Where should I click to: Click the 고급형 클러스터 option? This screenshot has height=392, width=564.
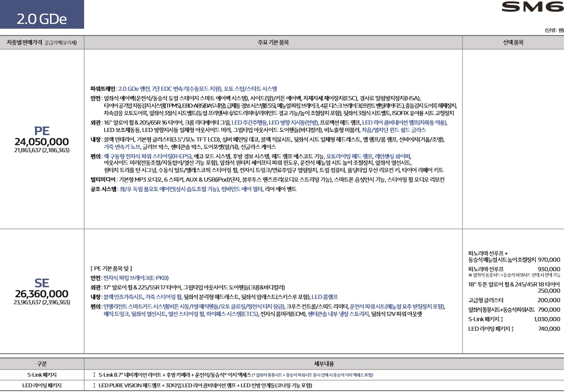[486, 300]
